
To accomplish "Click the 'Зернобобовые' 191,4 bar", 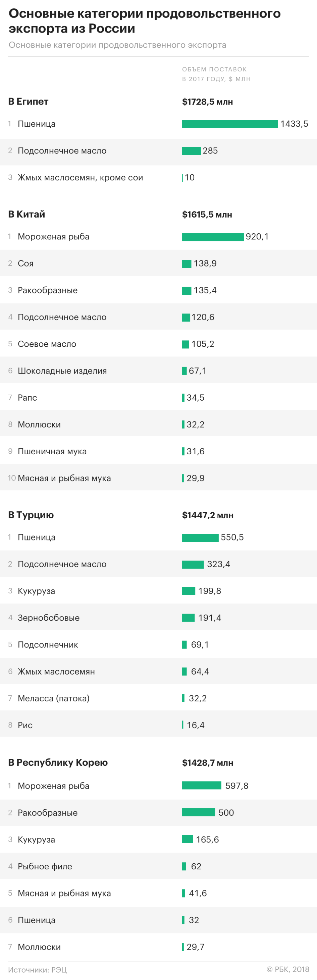I will 189,618.
